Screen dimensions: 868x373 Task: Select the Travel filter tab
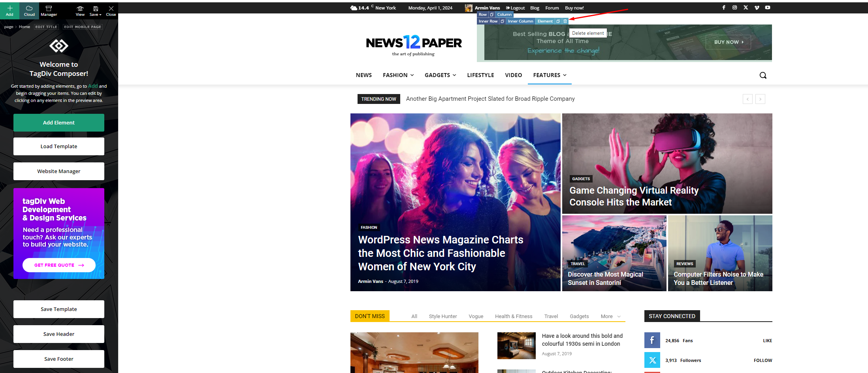[551, 316]
